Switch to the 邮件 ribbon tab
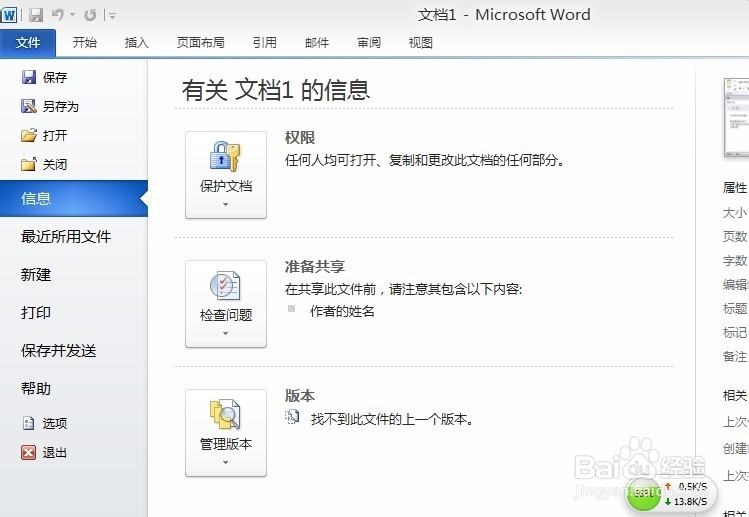This screenshot has height=517, width=749. [x=317, y=43]
